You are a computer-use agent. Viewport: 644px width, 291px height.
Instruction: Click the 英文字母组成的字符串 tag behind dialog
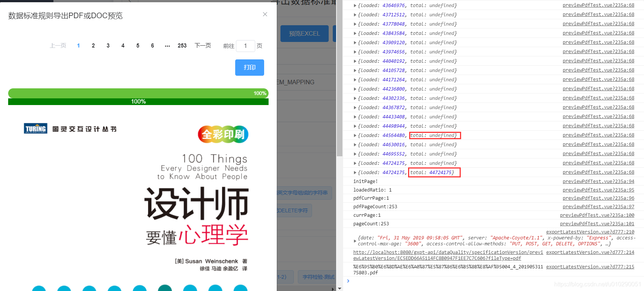304,193
